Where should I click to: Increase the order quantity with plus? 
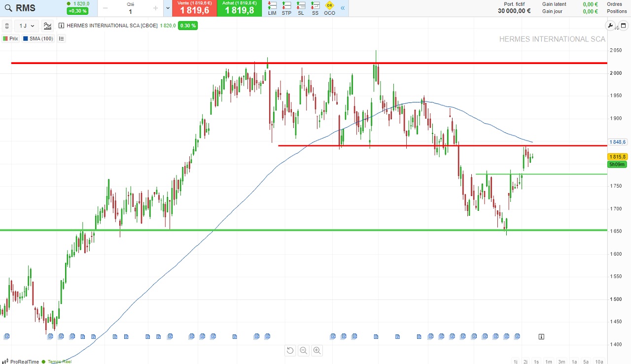(x=155, y=8)
